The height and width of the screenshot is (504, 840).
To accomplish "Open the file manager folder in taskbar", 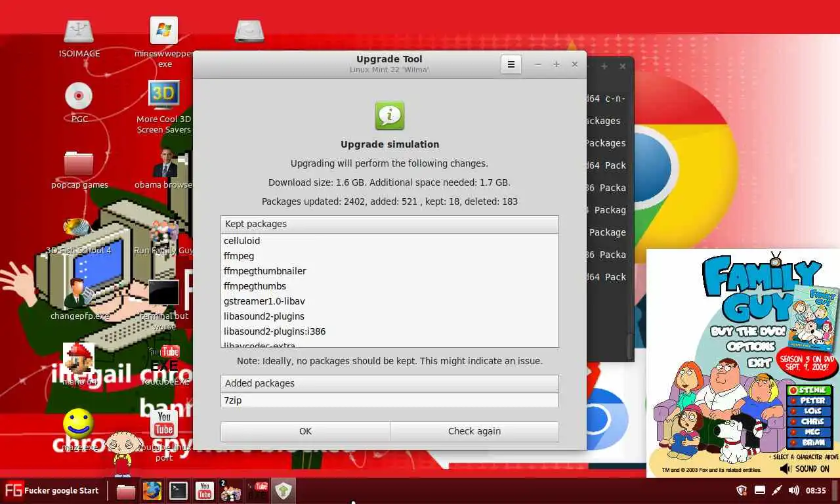I will pos(125,491).
